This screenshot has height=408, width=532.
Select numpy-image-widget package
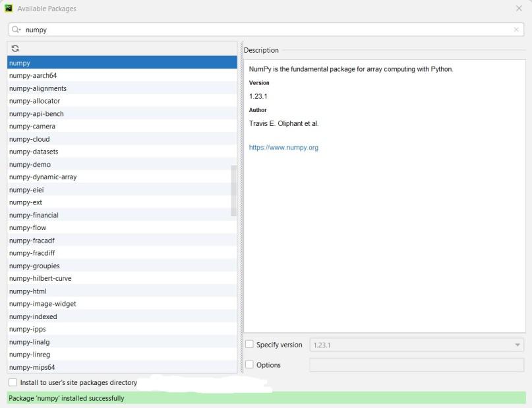pyautogui.click(x=122, y=304)
